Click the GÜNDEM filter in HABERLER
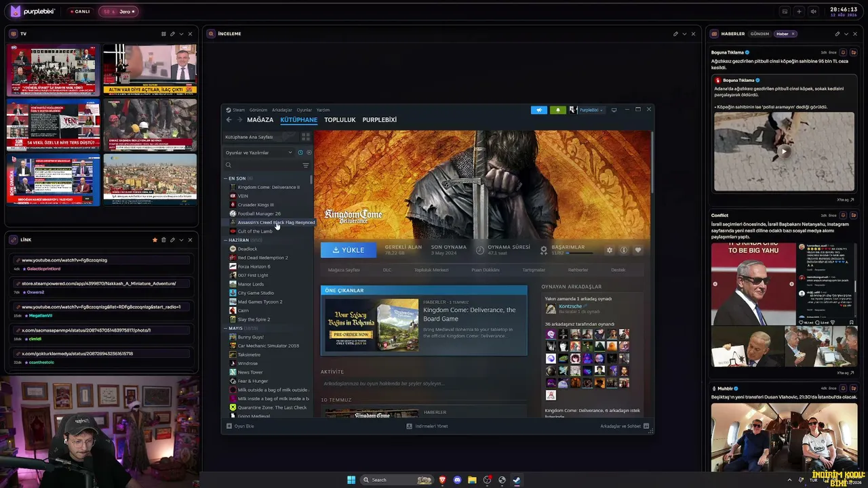The width and height of the screenshot is (868, 488). 759,34
